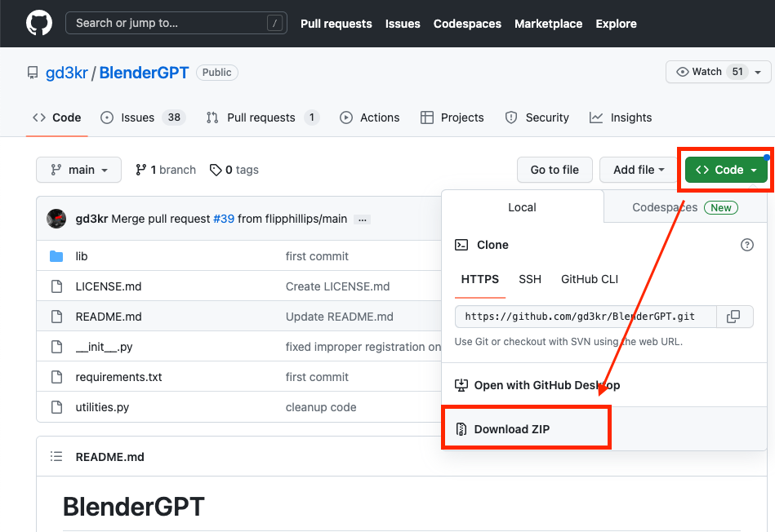
Task: Open the clone help question icon
Action: point(746,245)
